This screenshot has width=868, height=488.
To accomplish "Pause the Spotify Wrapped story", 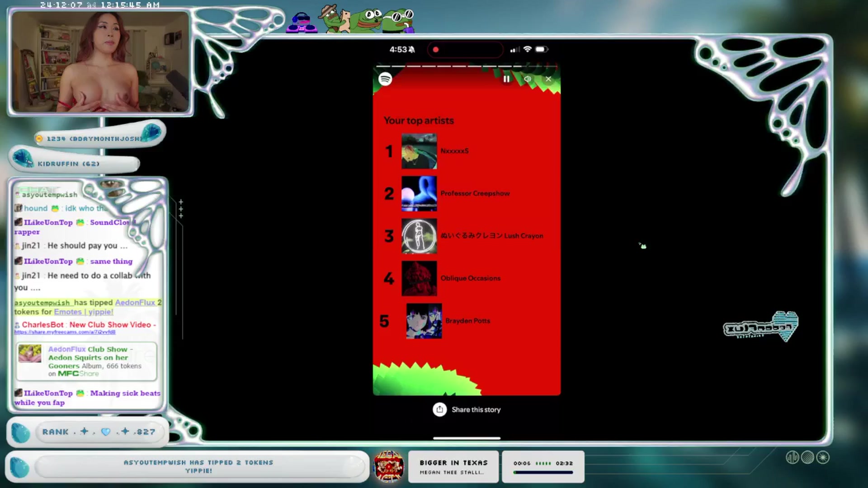I will point(506,79).
